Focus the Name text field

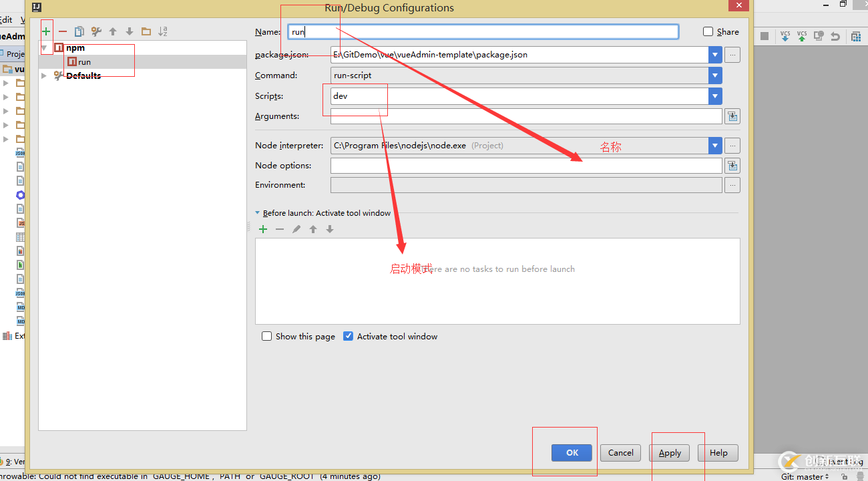[483, 31]
